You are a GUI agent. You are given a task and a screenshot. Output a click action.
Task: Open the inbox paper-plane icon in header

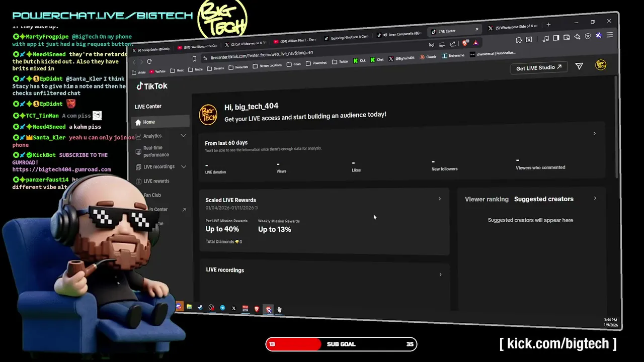(579, 66)
